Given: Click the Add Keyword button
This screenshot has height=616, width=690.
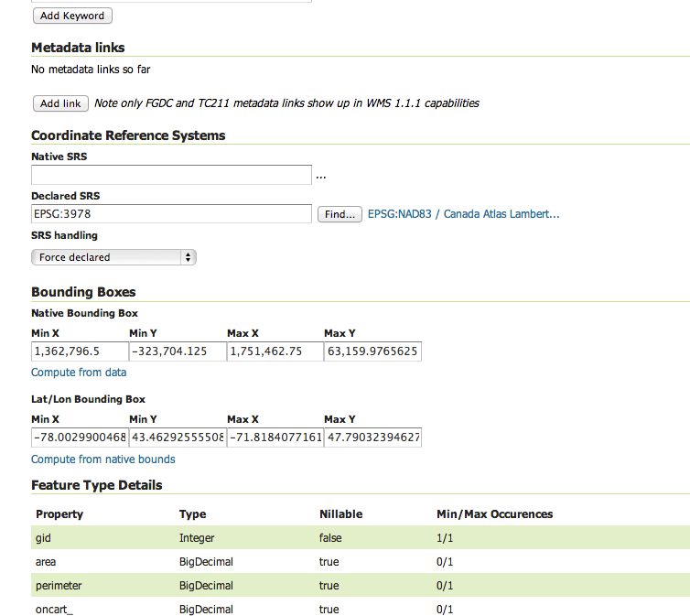Looking at the screenshot, I should 72,16.
